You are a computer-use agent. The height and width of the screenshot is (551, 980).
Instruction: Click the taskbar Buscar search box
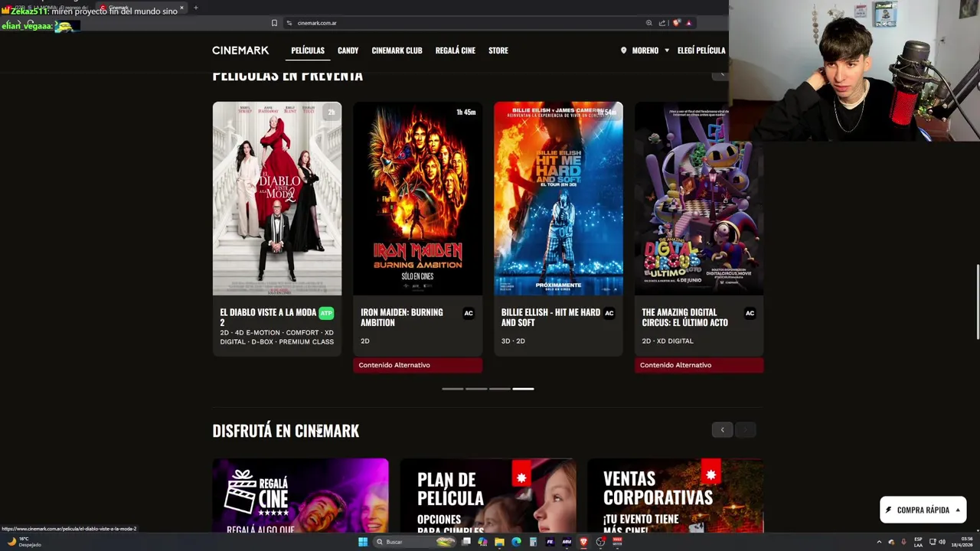414,542
